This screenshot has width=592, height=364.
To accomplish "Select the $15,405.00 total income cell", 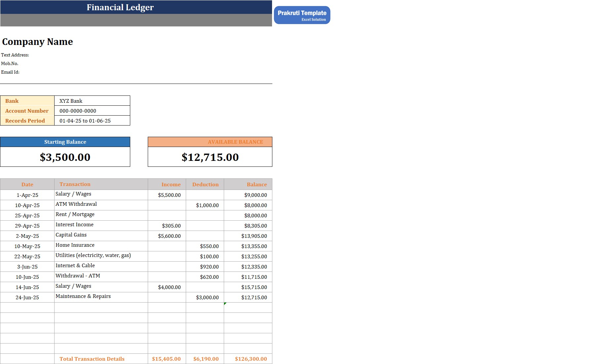I will click(167, 359).
